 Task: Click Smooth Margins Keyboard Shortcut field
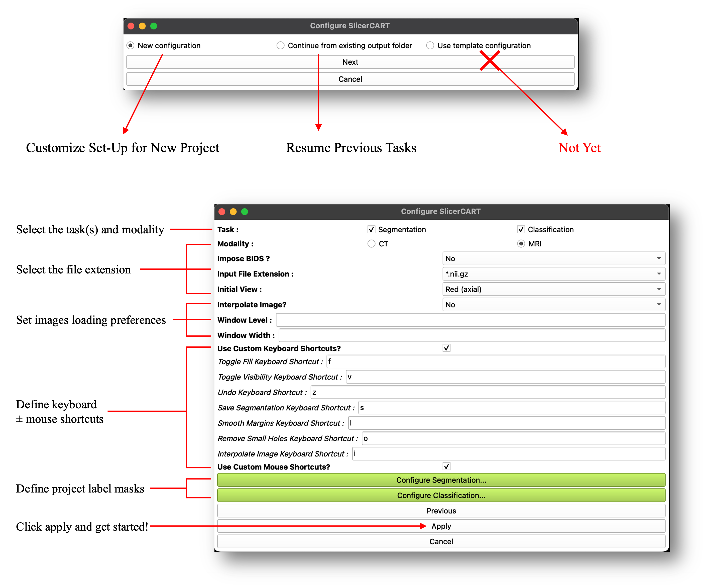point(507,423)
